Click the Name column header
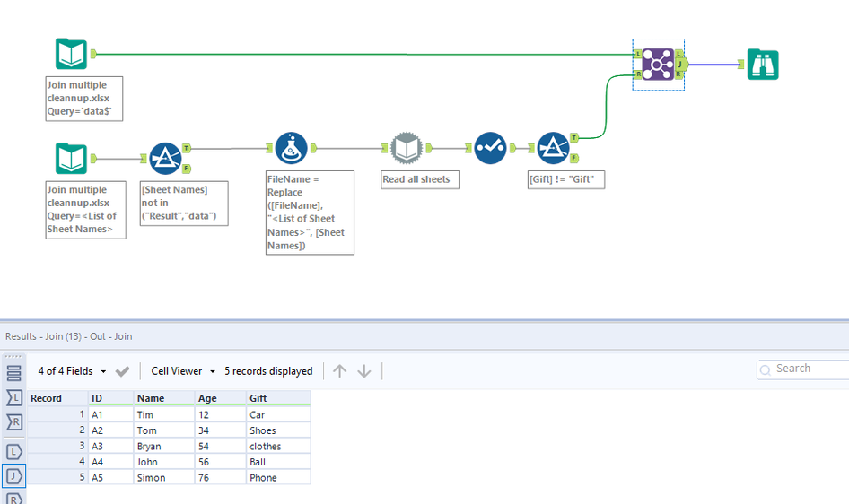This screenshot has width=849, height=504. [164, 398]
